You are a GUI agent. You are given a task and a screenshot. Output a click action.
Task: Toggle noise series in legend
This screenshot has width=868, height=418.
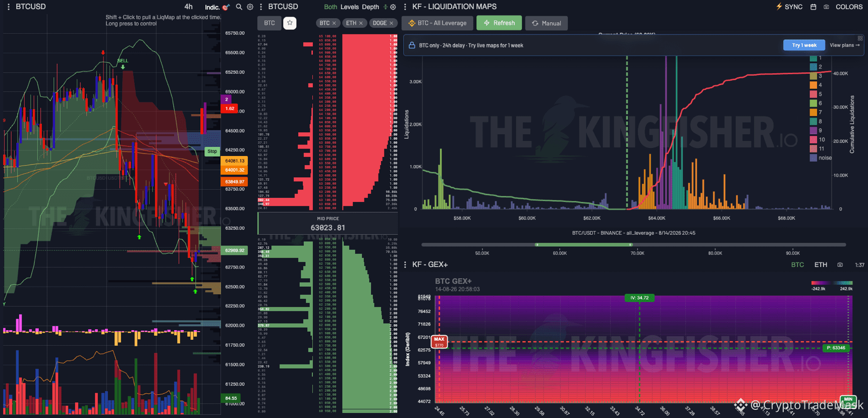[x=821, y=158]
